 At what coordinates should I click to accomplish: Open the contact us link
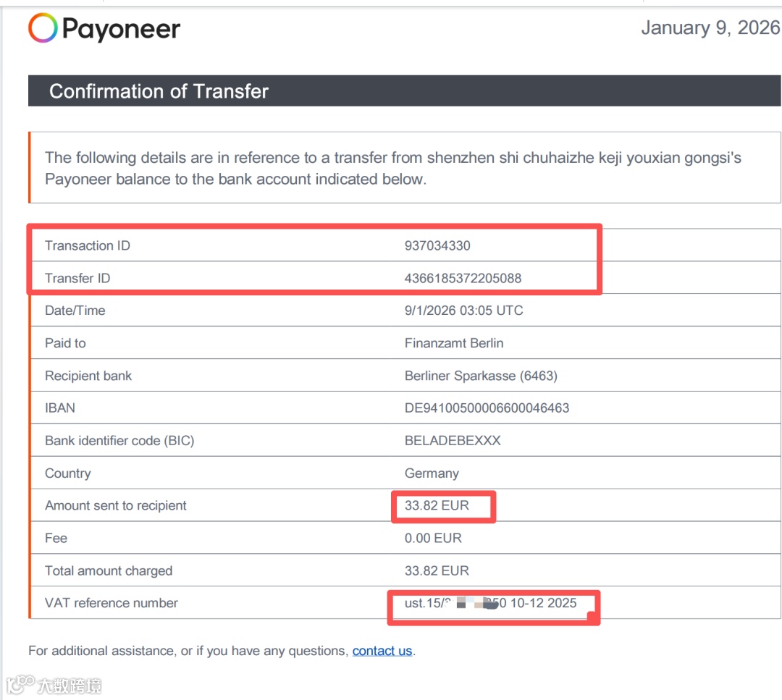(x=382, y=651)
